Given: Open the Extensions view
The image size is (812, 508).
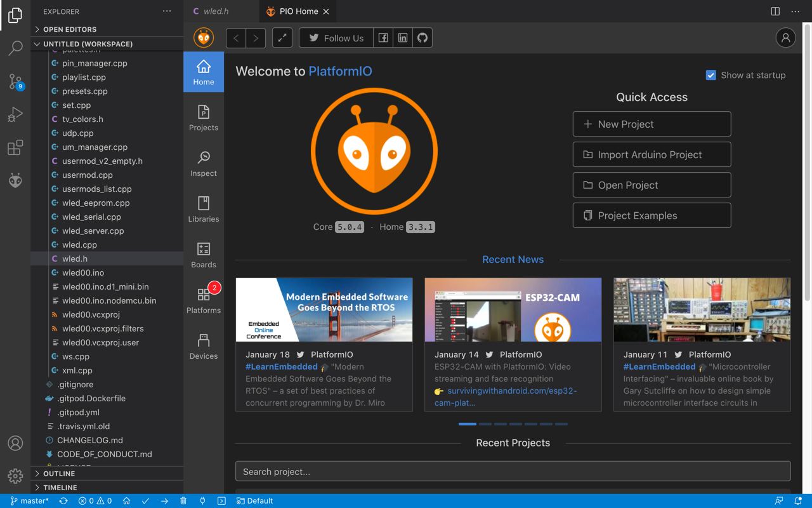Looking at the screenshot, I should tap(15, 147).
